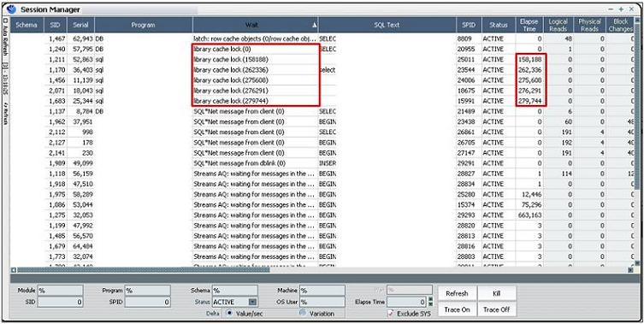Click the horizontal scrollbar thumb

(143, 270)
